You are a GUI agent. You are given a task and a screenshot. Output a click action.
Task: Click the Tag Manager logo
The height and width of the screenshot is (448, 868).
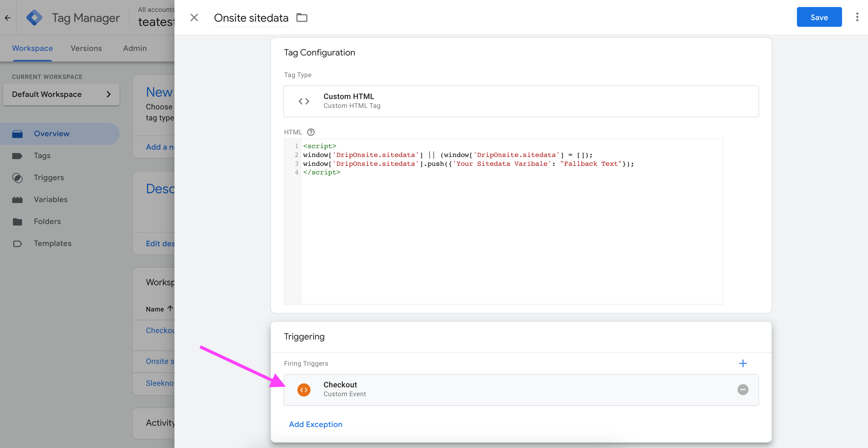34,17
